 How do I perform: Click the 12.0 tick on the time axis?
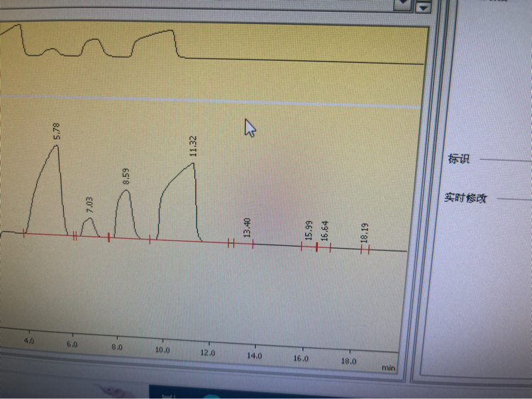pos(208,353)
